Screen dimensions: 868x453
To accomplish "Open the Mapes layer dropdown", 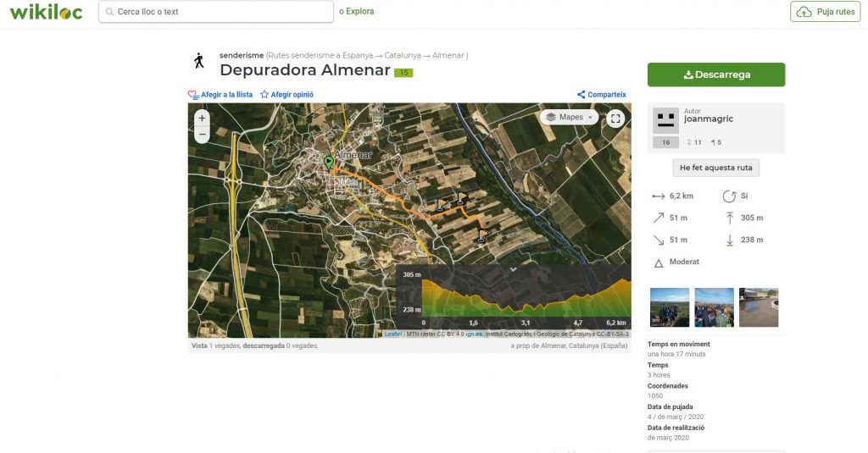I will 569,117.
